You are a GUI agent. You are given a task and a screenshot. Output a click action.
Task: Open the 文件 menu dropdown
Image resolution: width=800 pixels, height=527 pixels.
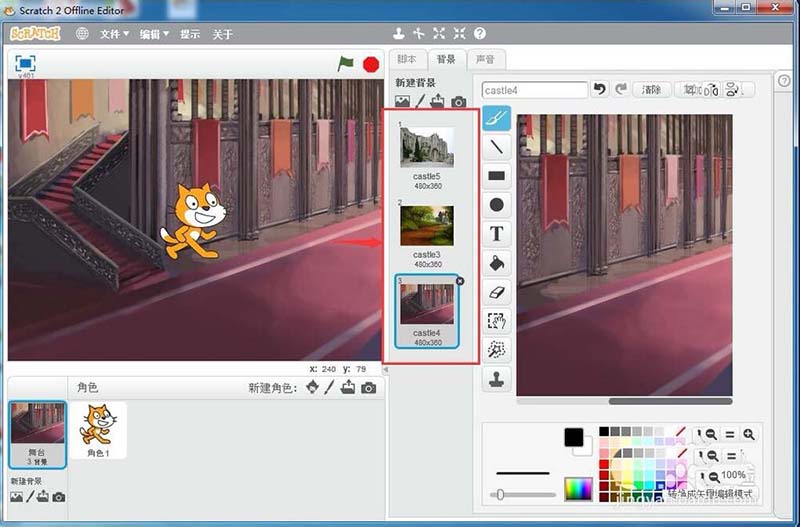click(x=114, y=34)
